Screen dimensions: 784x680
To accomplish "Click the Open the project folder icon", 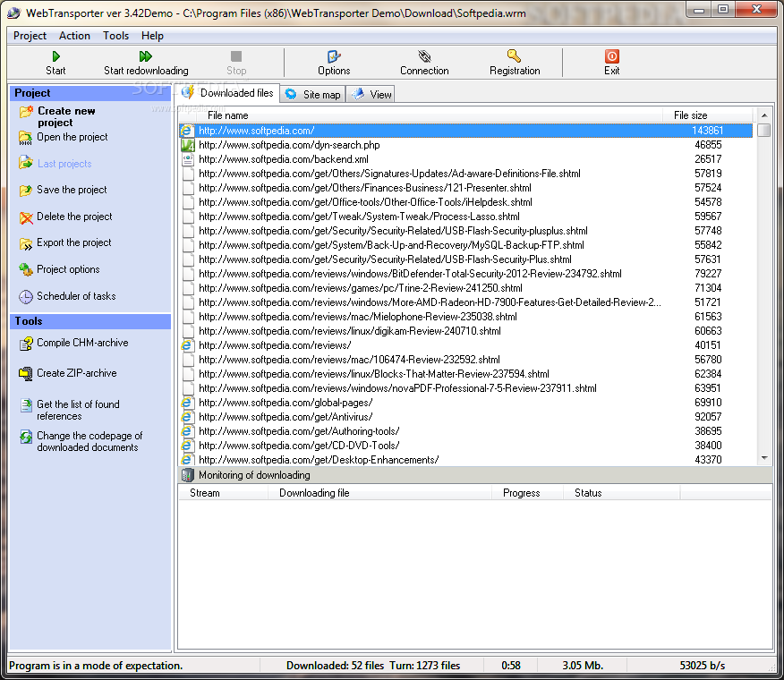I will (x=25, y=138).
